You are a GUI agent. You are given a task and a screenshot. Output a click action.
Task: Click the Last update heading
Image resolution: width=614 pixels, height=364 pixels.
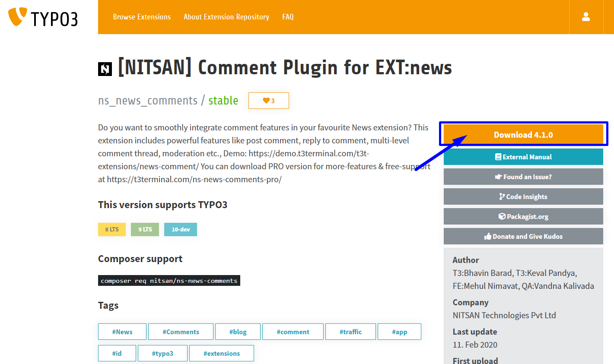(475, 332)
